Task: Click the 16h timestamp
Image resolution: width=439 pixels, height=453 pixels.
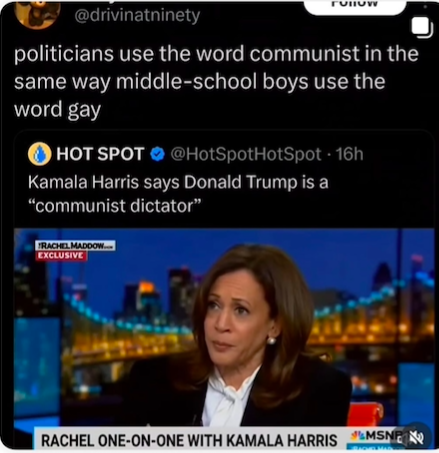Action: pos(349,154)
